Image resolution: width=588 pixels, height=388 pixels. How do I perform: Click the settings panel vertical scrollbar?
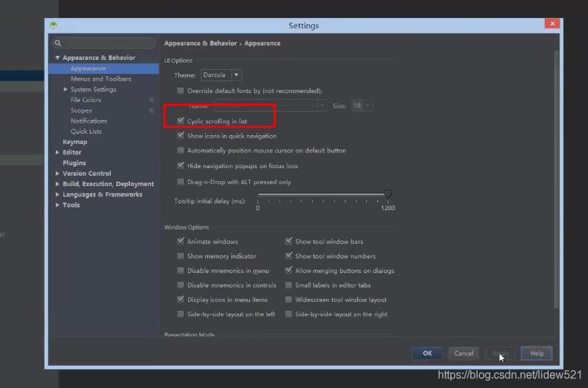(x=556, y=179)
